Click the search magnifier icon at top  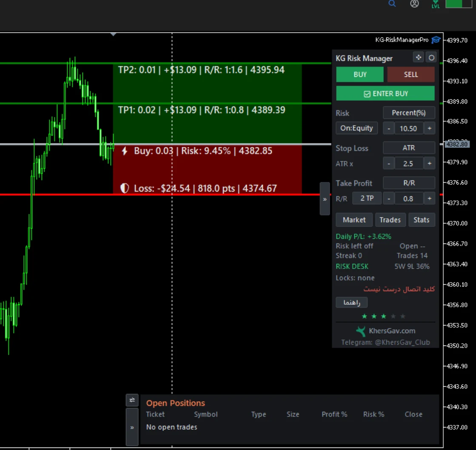point(392,4)
